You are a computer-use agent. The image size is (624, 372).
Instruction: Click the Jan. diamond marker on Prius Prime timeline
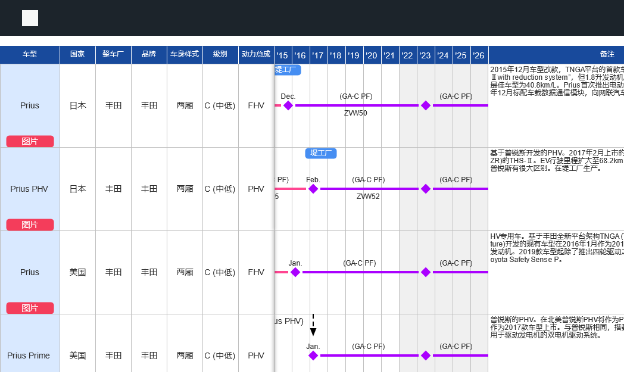[313, 355]
